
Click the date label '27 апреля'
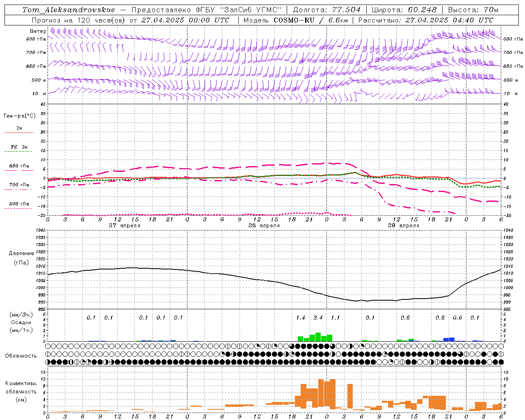tap(124, 226)
